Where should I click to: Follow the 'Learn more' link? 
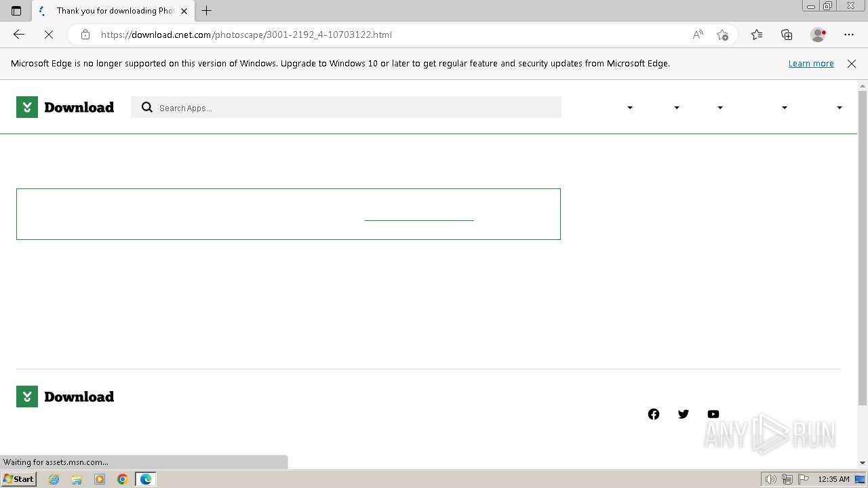pyautogui.click(x=811, y=63)
